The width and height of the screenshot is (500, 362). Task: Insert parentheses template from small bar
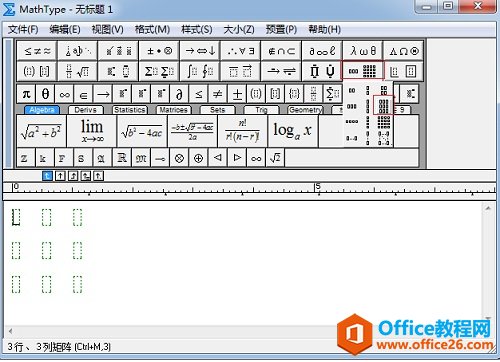[x=256, y=94]
